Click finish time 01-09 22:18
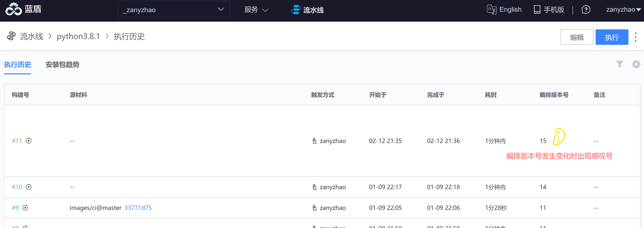644x228 pixels. (443, 187)
